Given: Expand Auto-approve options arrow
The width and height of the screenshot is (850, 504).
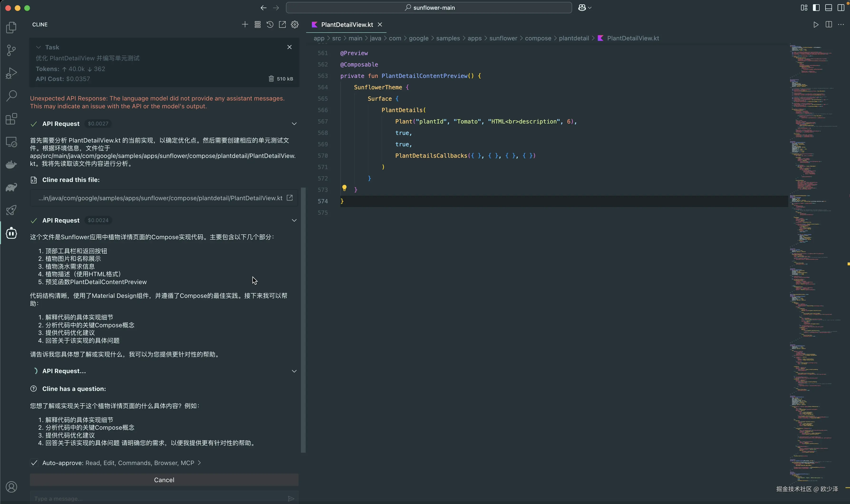Looking at the screenshot, I should (x=199, y=463).
